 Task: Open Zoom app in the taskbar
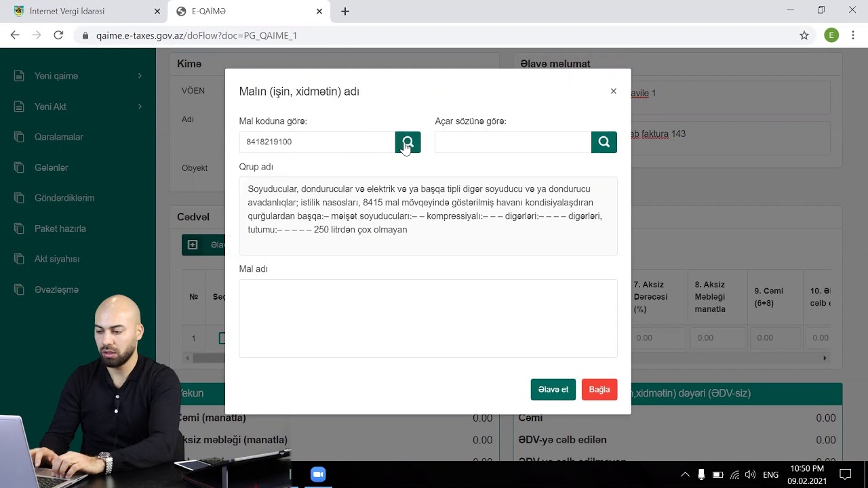point(318,474)
